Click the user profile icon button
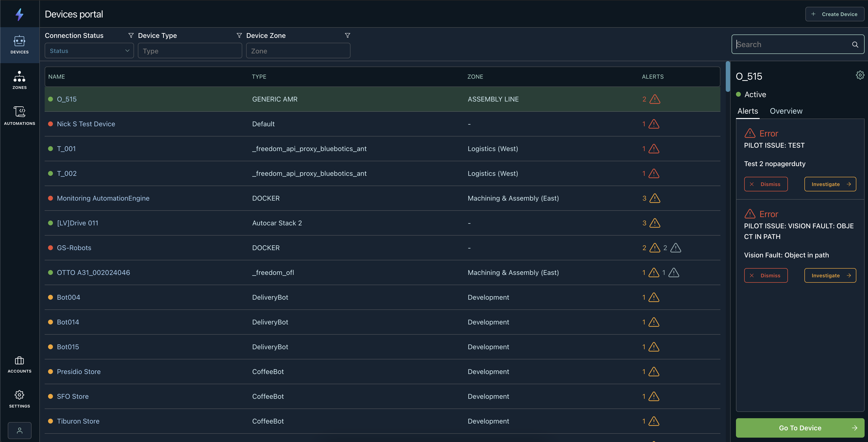The width and height of the screenshot is (868, 442). pos(20,430)
